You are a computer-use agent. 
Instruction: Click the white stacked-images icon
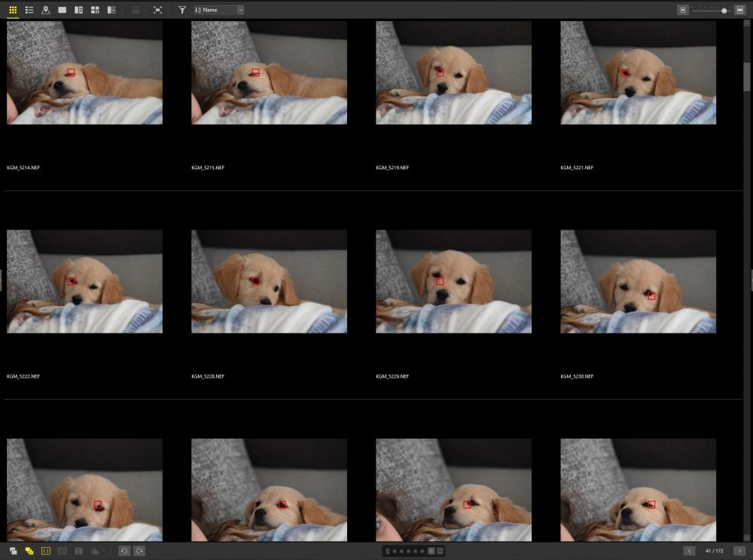pyautogui.click(x=13, y=551)
